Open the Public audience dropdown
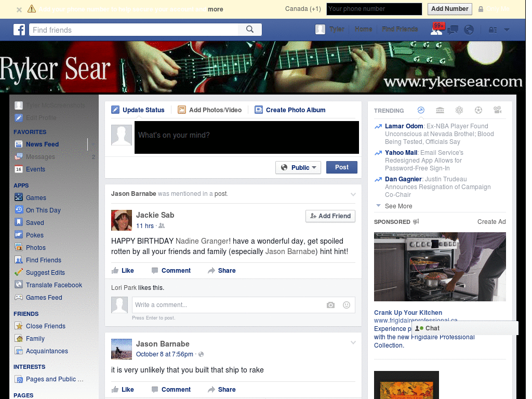The height and width of the screenshot is (399, 532). 298,168
